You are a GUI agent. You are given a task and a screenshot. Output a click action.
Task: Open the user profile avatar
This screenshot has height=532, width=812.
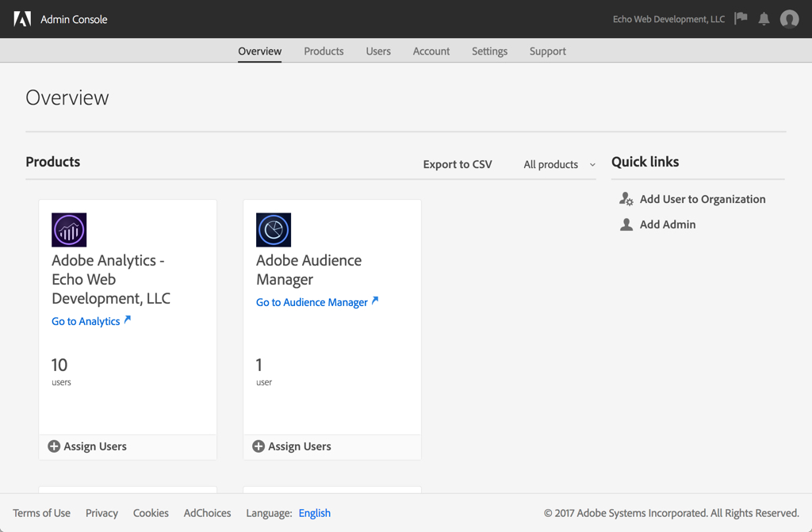789,19
